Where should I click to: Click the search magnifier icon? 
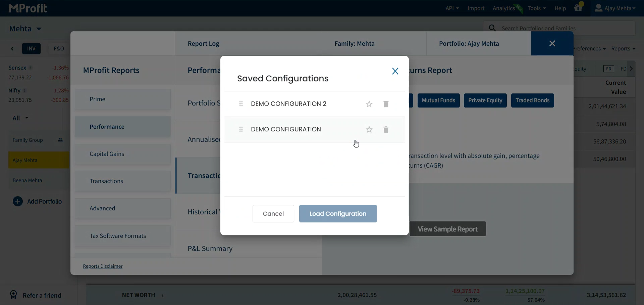[492, 28]
